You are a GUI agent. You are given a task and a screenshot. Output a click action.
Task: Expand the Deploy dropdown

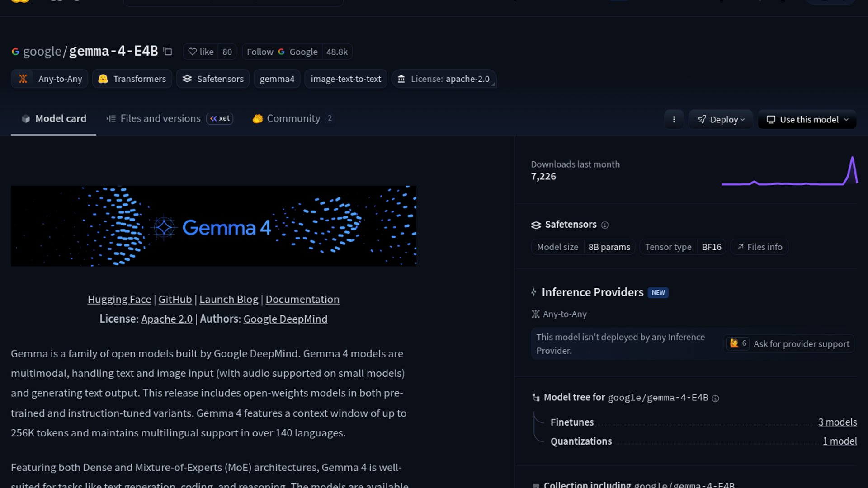tap(721, 119)
